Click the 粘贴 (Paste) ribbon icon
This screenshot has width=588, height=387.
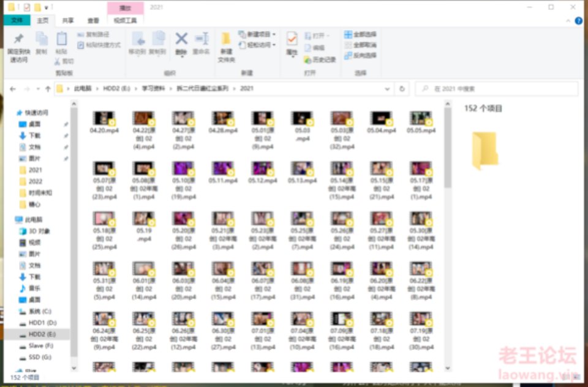[61, 40]
